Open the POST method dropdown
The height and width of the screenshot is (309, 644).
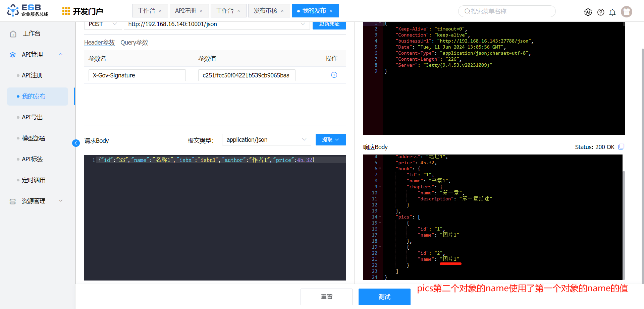[x=103, y=24]
